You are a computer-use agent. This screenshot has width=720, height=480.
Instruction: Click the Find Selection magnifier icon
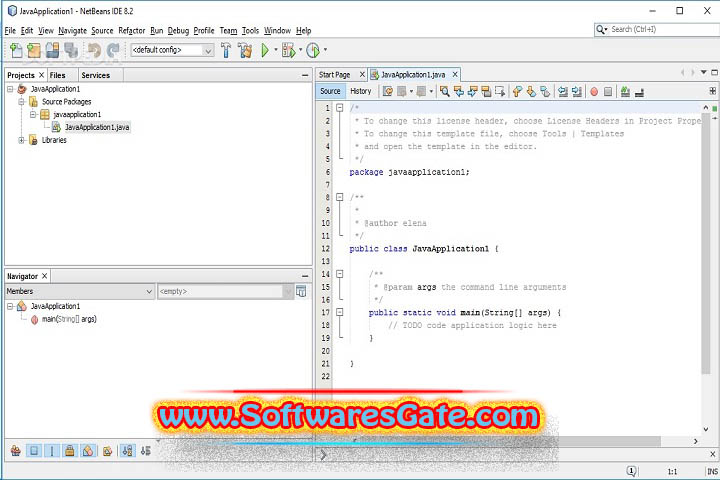coord(444,91)
